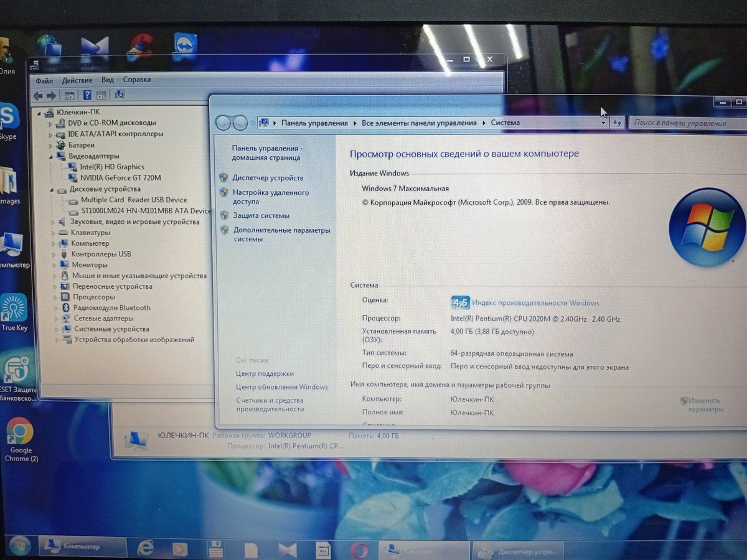
Task: Click the refresh button beside the address bar
Action: point(617,123)
